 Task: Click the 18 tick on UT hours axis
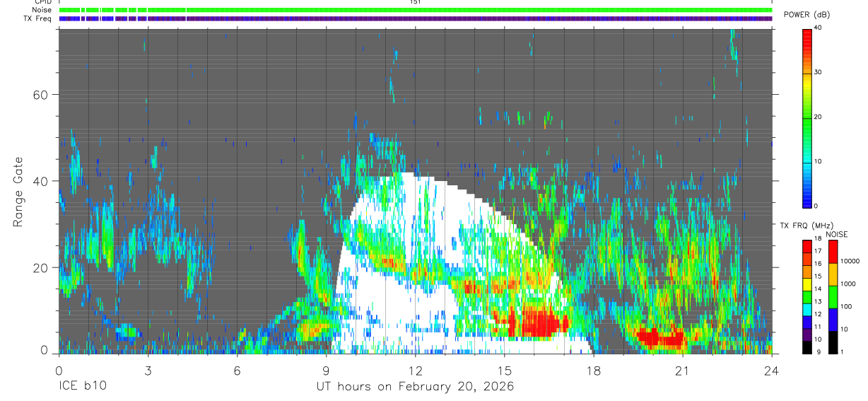click(594, 370)
